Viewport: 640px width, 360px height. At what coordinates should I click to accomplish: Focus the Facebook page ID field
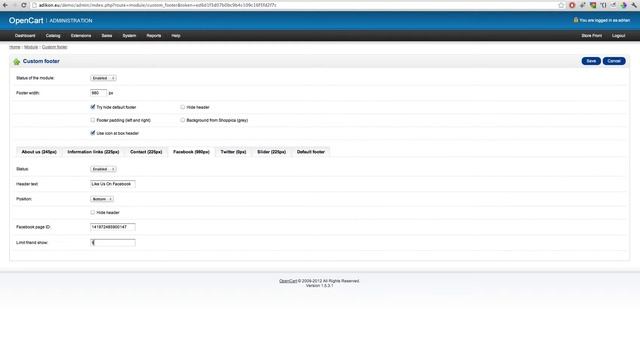click(113, 227)
